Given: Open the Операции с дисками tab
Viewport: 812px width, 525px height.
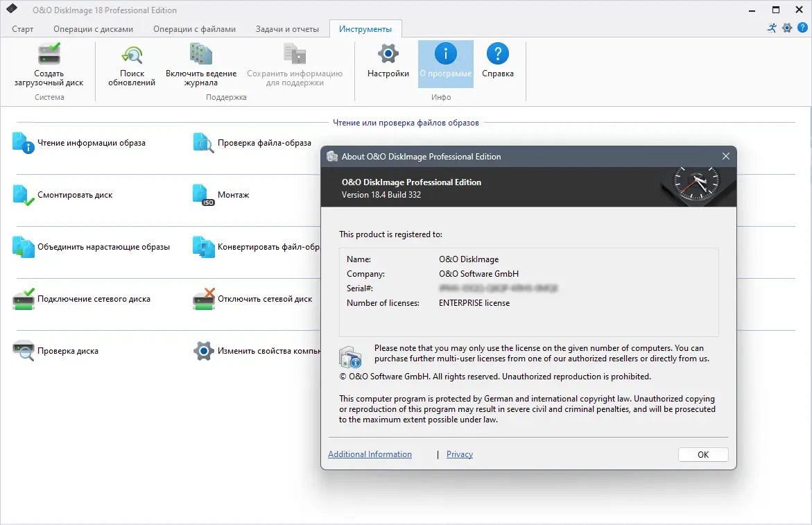Looking at the screenshot, I should coord(93,29).
